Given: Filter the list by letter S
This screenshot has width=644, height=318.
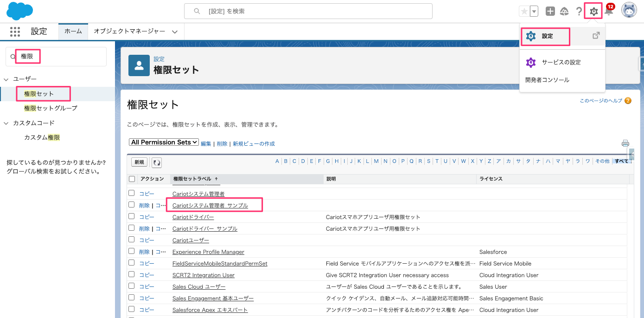Looking at the screenshot, I should tap(428, 161).
